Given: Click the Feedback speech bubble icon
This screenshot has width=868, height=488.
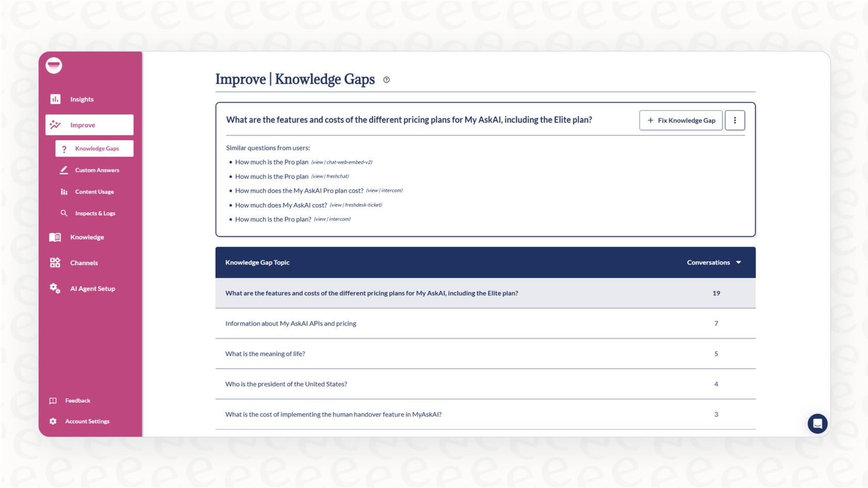Looking at the screenshot, I should tap(53, 401).
